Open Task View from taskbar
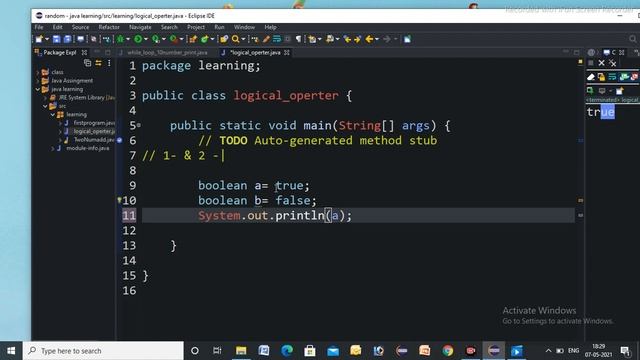 pyautogui.click(x=217, y=351)
